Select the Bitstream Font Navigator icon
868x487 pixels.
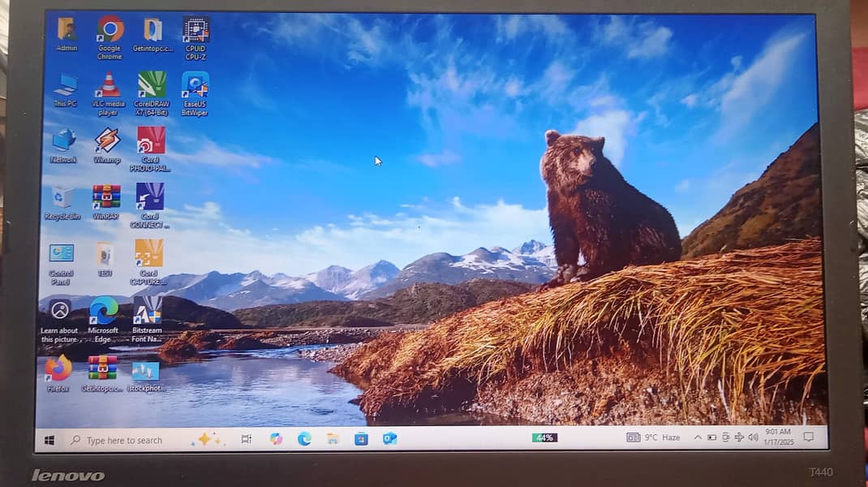[147, 312]
